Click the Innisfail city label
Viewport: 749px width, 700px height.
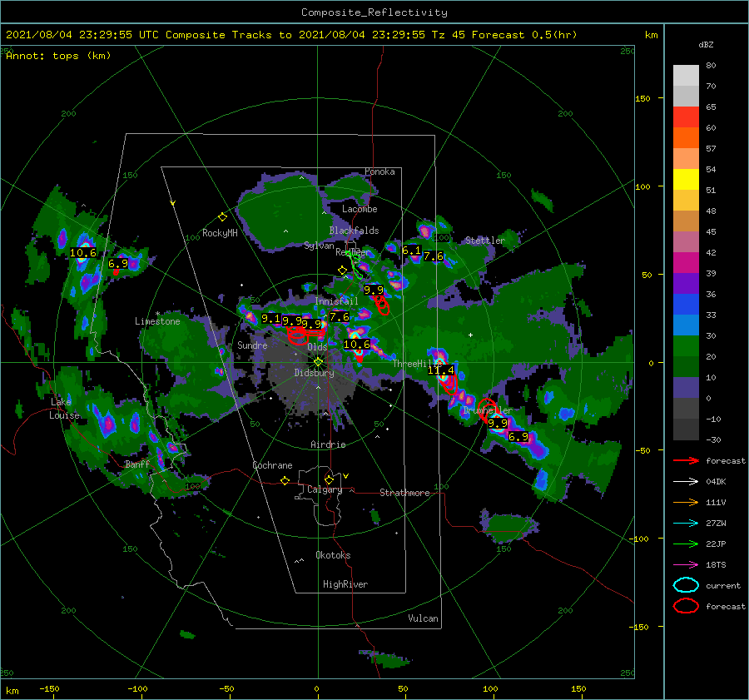click(336, 301)
